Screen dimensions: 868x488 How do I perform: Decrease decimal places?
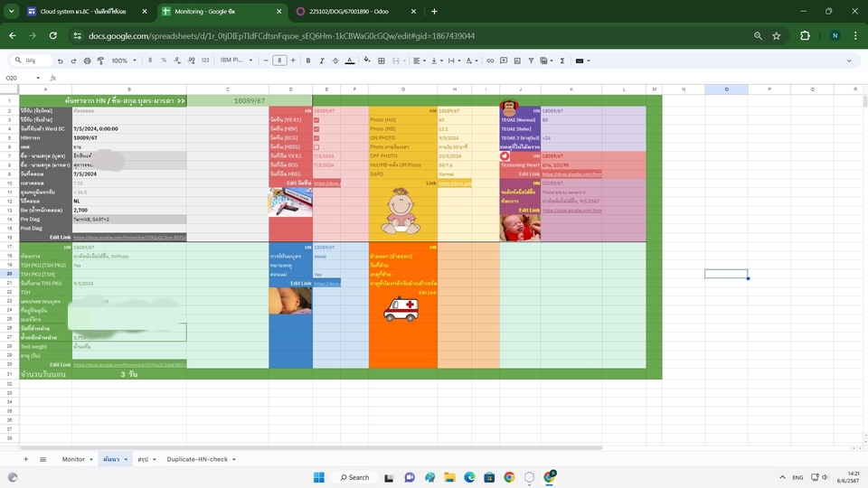pyautogui.click(x=177, y=61)
